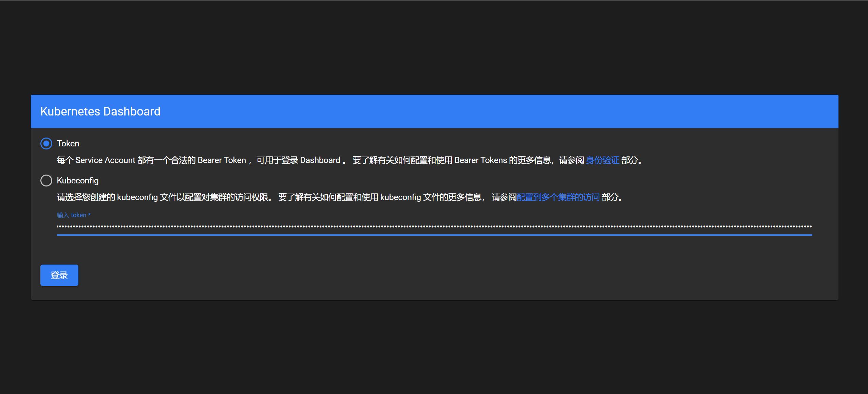Click the "Kubeconfig" option label text
The width and height of the screenshot is (868, 394).
pos(78,180)
